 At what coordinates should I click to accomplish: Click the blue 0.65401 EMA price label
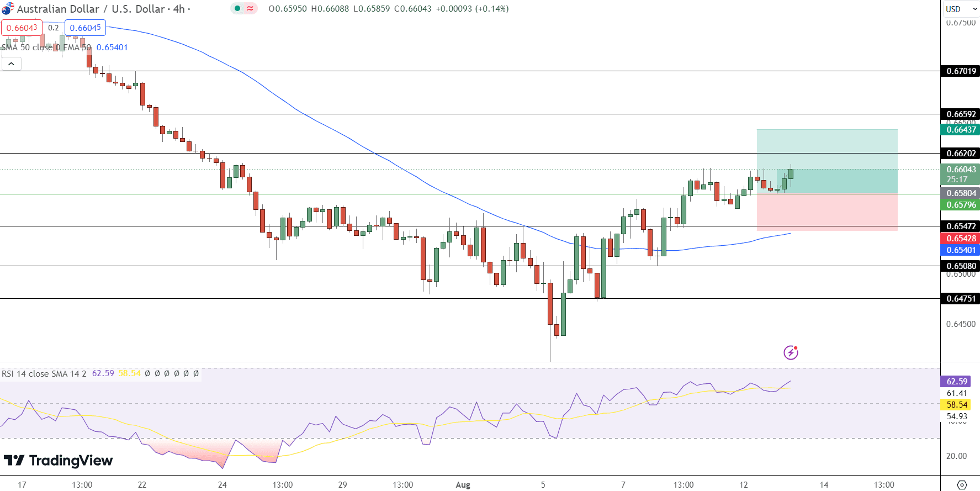tap(961, 250)
